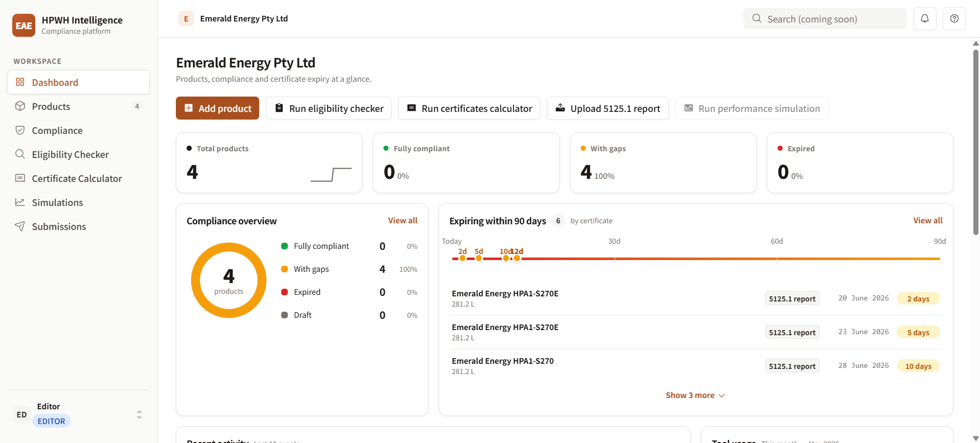This screenshot has height=443, width=980.
Task: Click the Fully compliant stat card
Action: (466, 162)
